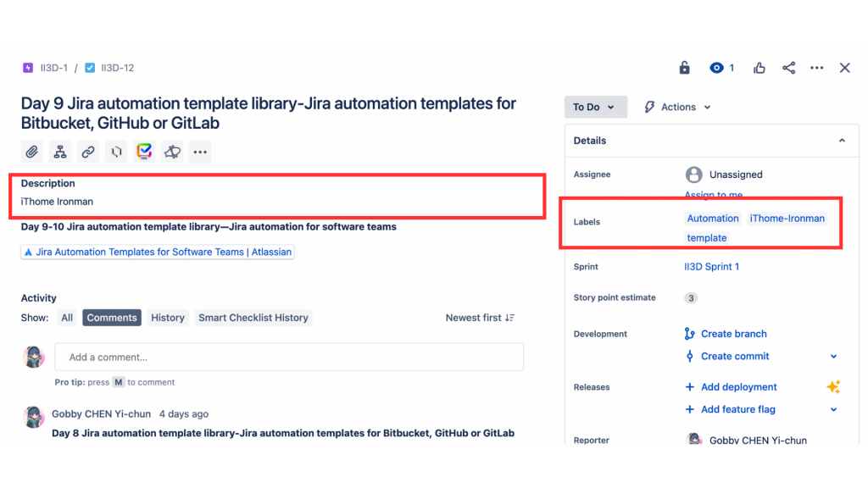The image size is (868, 488).
Task: Collapse the Details panel chevron
Action: click(842, 141)
